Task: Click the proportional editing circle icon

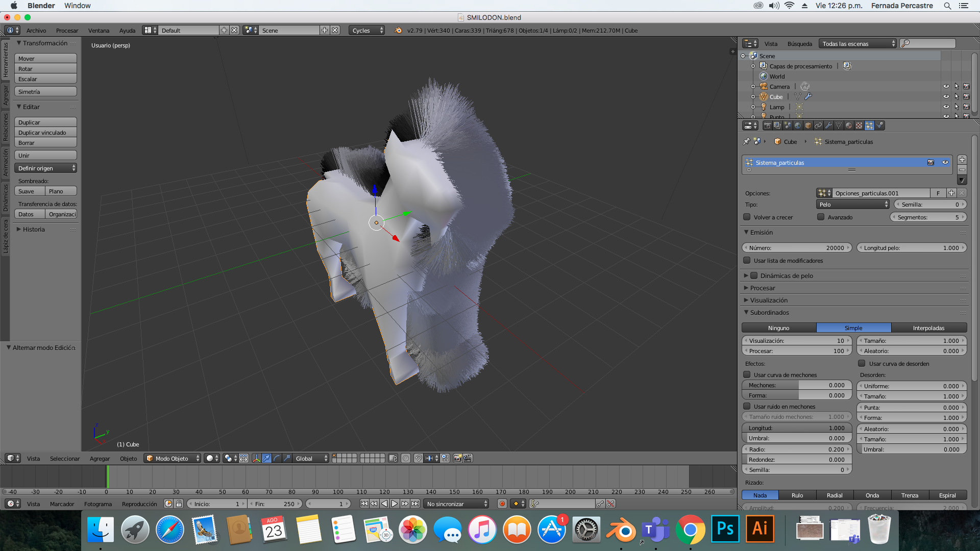Action: click(406, 458)
